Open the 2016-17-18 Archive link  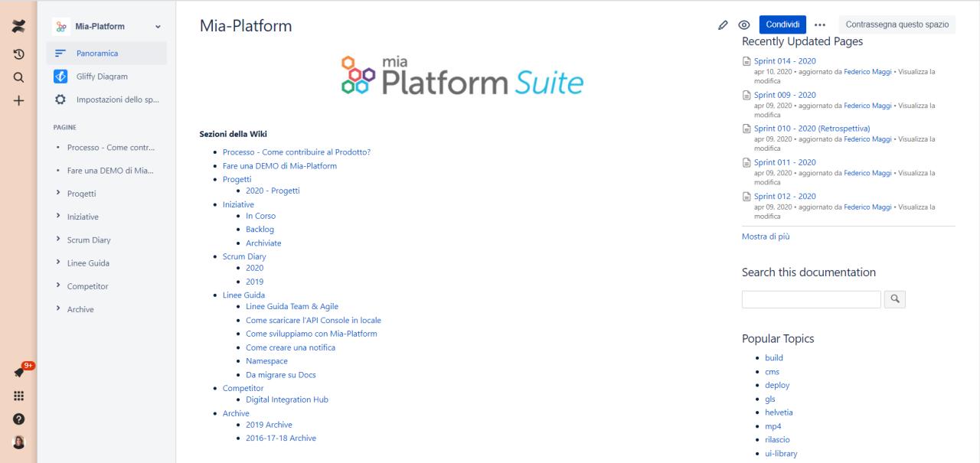point(281,439)
